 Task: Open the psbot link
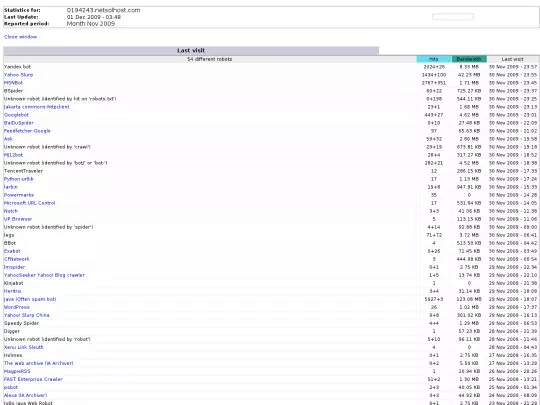[x=11, y=387]
